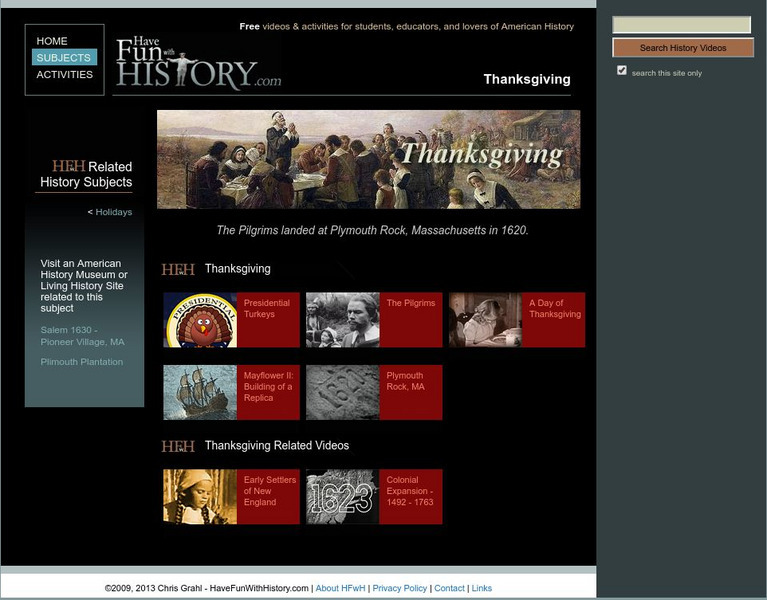Select the SUBJECTS menu item
The image size is (767, 600).
(x=64, y=58)
